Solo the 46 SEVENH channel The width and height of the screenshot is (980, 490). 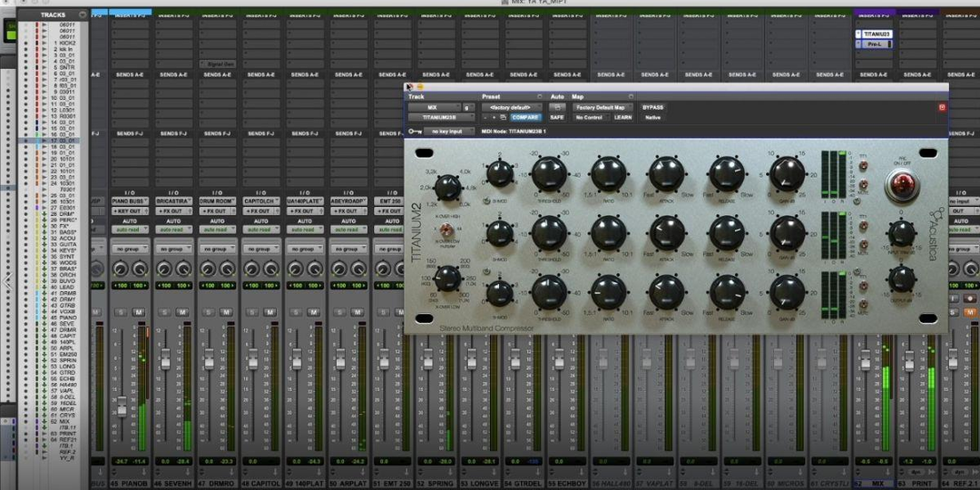pos(165,312)
